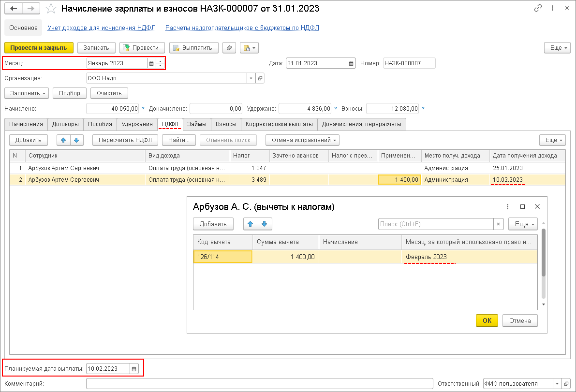The image size is (576, 392).
Task: Select the Основное section
Action: (x=24, y=28)
